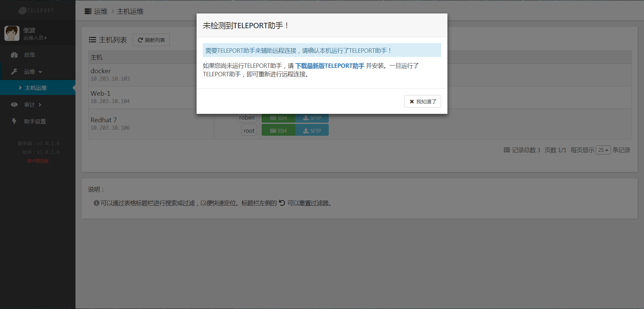
Task: Click the reset filter icon in 说明 text
Action: click(x=282, y=203)
